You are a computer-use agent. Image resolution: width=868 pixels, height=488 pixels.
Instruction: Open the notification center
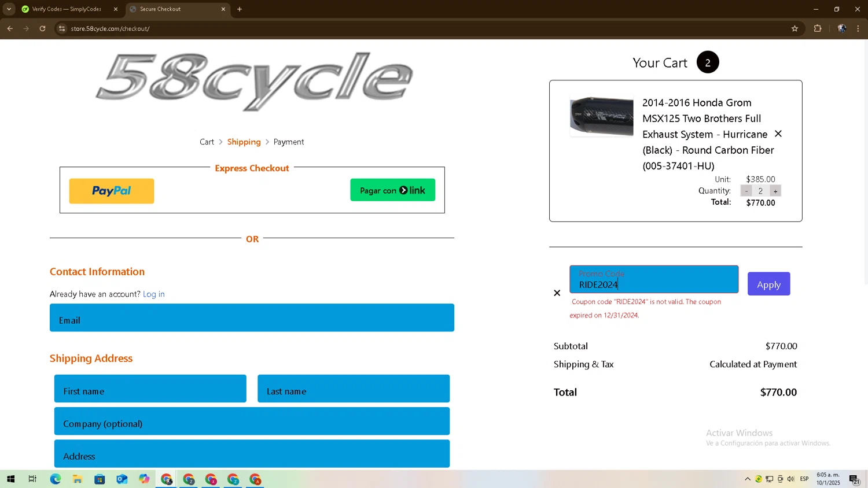click(854, 479)
